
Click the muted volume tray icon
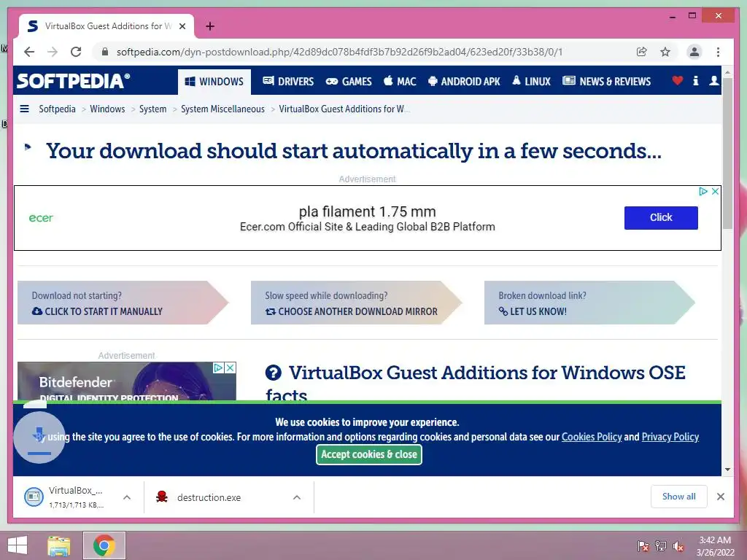pyautogui.click(x=678, y=545)
